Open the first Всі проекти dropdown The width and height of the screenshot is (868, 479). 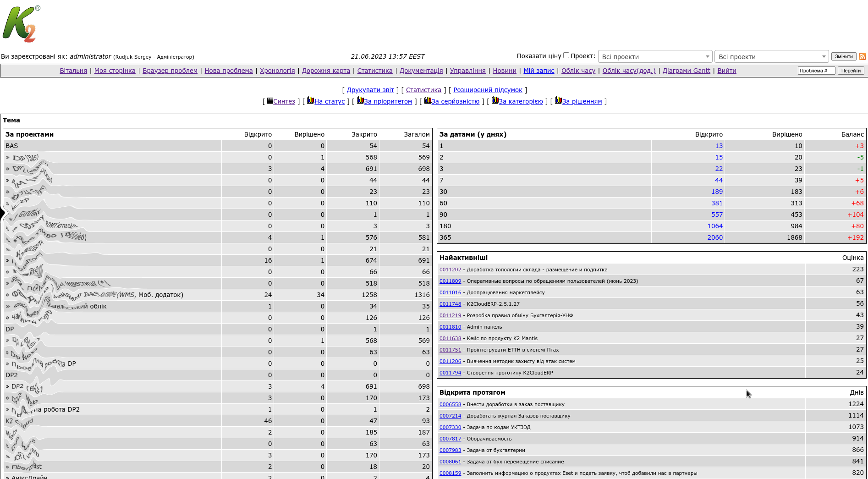pyautogui.click(x=655, y=57)
